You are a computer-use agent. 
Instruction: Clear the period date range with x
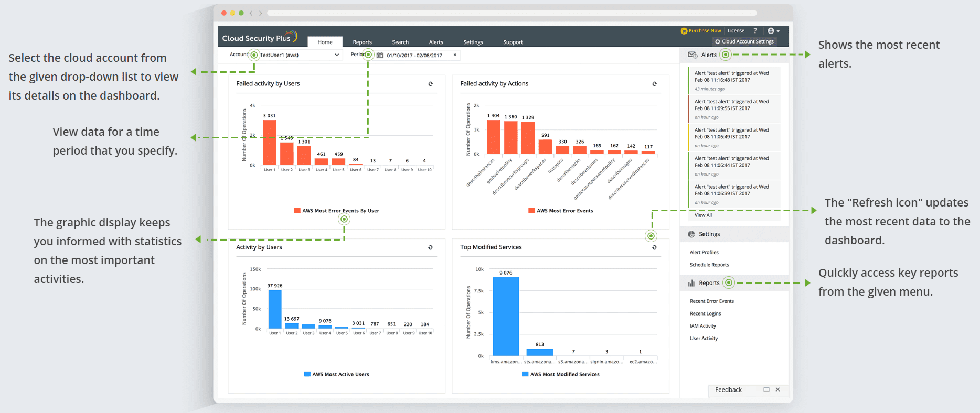(x=455, y=55)
